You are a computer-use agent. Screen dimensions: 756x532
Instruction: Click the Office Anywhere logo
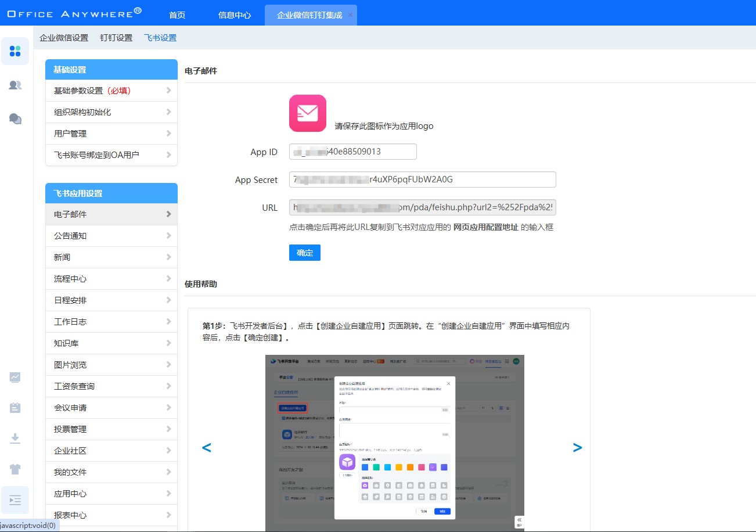(x=74, y=12)
